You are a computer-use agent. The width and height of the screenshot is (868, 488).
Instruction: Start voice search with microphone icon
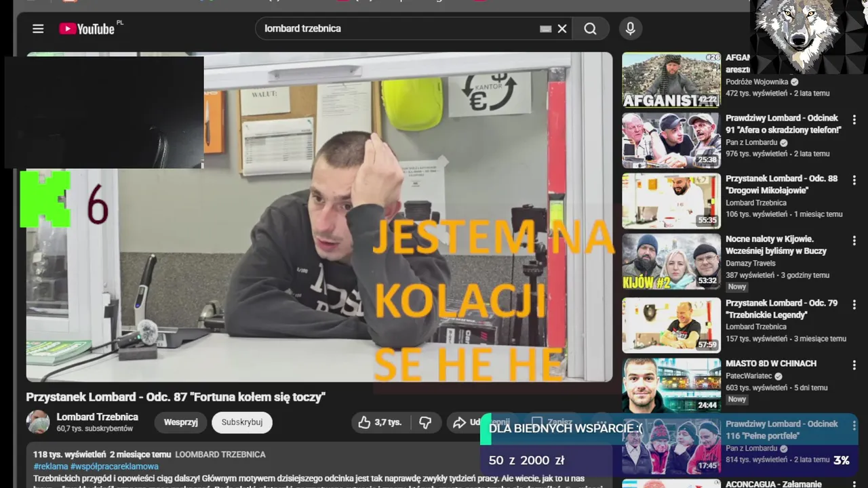(x=630, y=28)
